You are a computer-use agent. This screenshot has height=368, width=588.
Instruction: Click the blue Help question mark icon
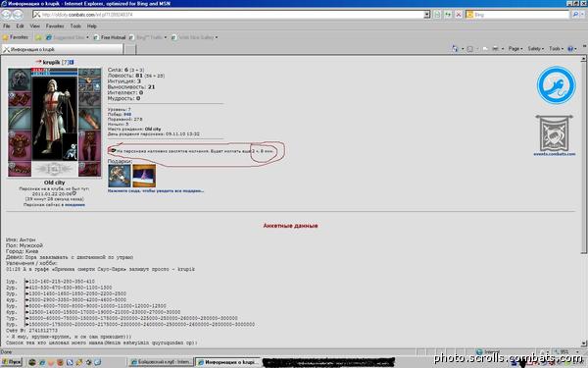570,49
